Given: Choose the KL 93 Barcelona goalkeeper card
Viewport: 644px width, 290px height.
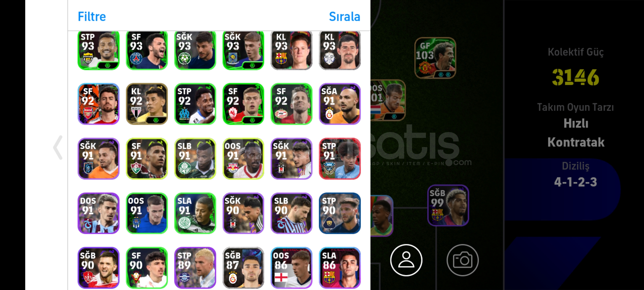Looking at the screenshot, I should click(291, 50).
